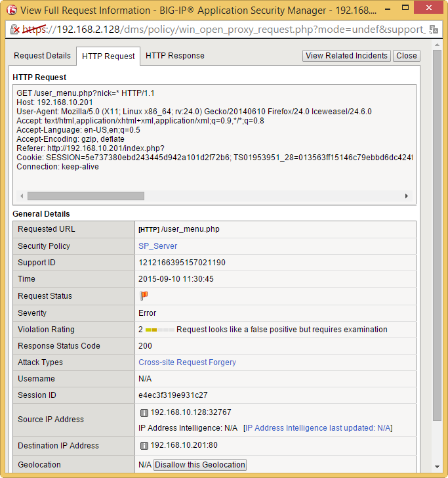Switch to the Request Details tab

pos(42,56)
